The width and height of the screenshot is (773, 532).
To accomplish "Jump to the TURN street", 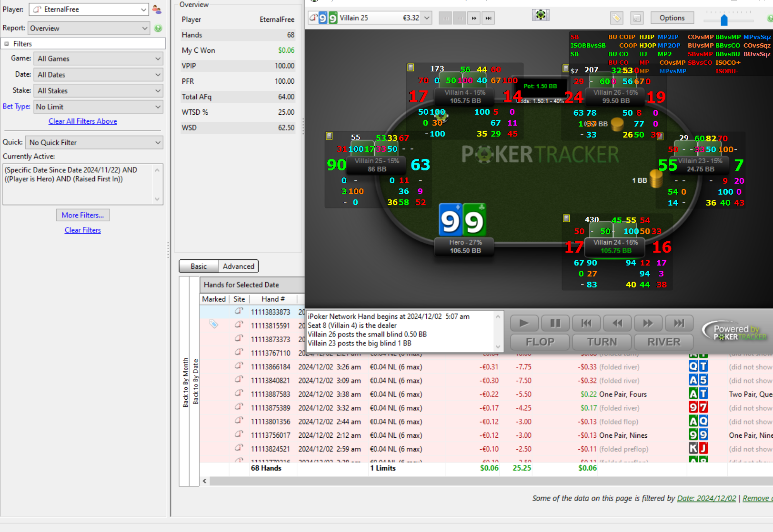I will [602, 342].
